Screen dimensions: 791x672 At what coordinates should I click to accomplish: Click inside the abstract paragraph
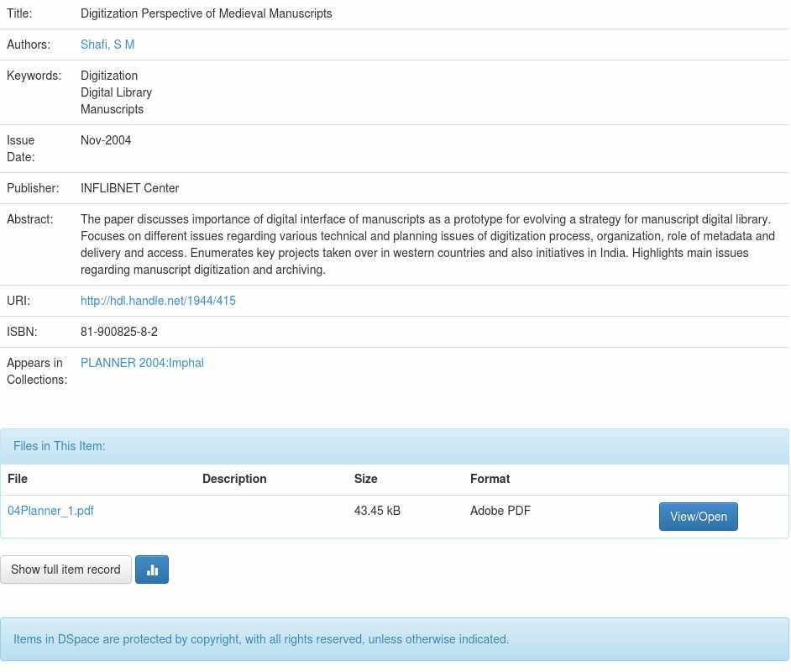420,244
